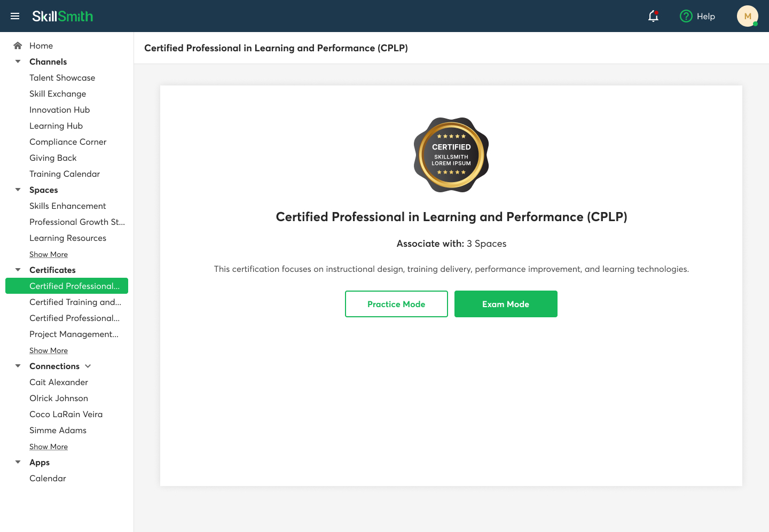Click the certification description text

tap(451, 269)
